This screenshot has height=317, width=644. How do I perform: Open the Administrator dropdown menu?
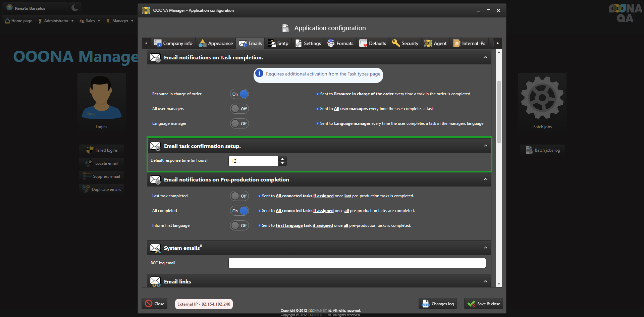pyautogui.click(x=56, y=21)
